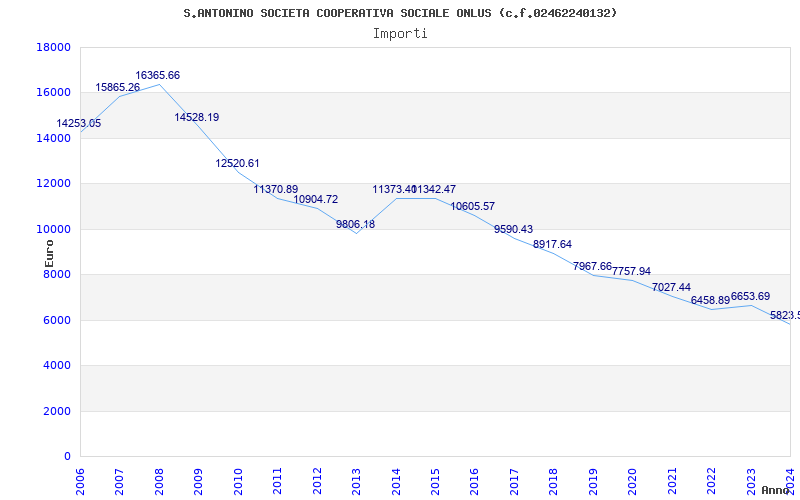
Task: Click the x-axis year label 2016
Action: tap(475, 480)
